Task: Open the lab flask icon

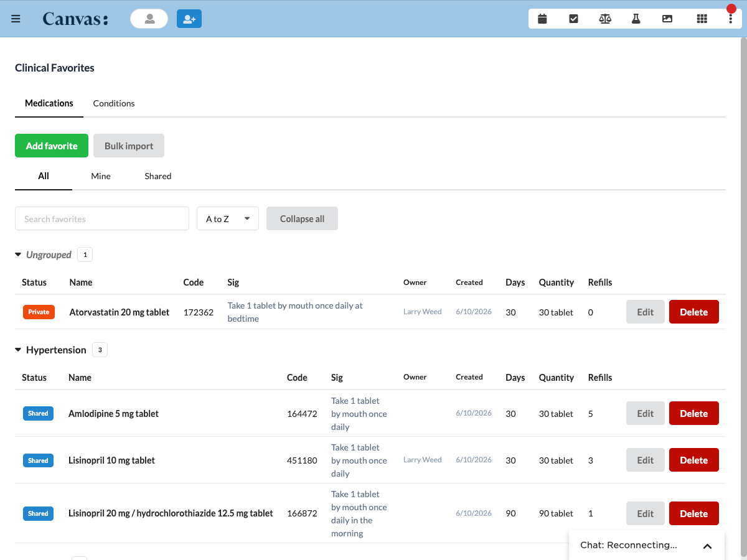Action: click(x=636, y=19)
